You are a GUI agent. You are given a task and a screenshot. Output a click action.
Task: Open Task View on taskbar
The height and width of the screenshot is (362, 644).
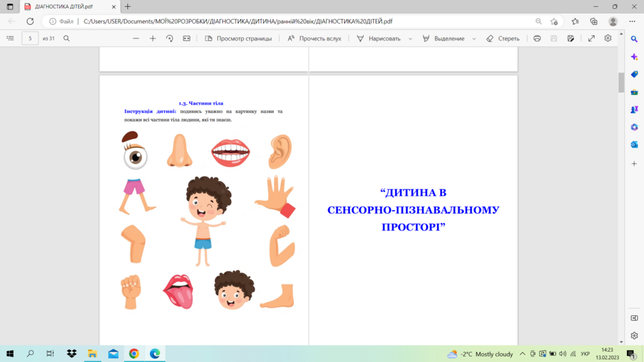(50, 353)
